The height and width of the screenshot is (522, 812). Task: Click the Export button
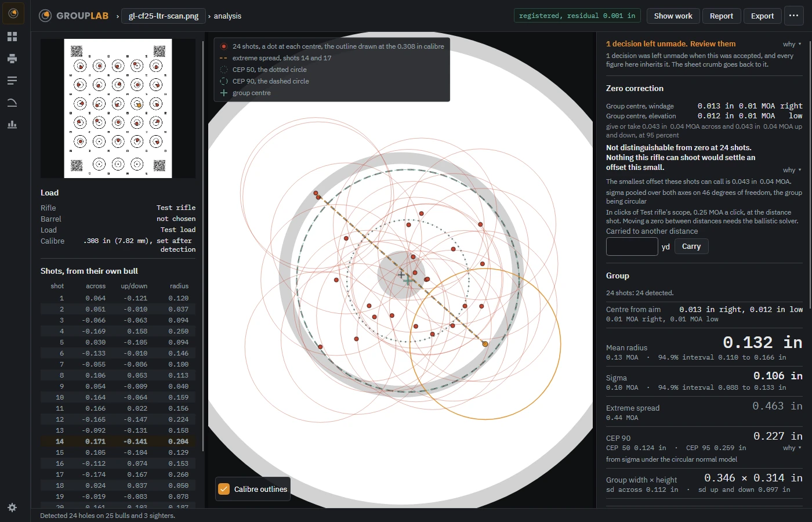pos(762,16)
